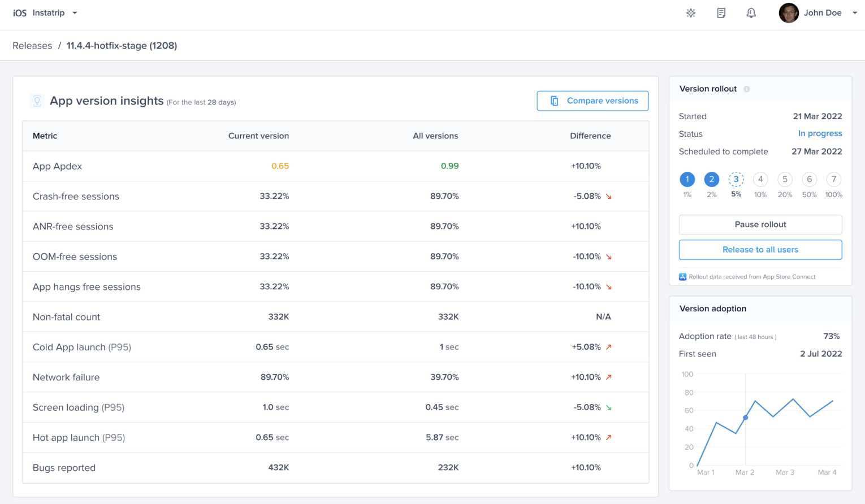Click the highlighted data point on adoption chart
The height and width of the screenshot is (504, 865).
click(746, 418)
